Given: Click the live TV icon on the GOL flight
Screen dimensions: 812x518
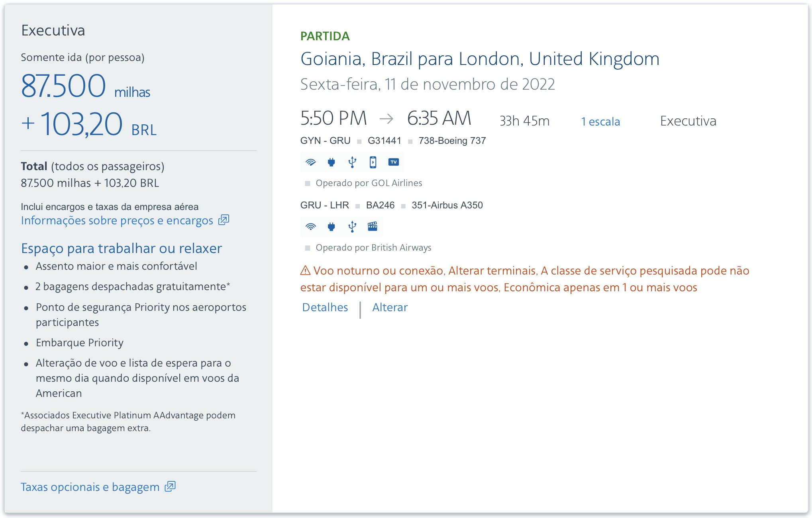Looking at the screenshot, I should (x=394, y=162).
